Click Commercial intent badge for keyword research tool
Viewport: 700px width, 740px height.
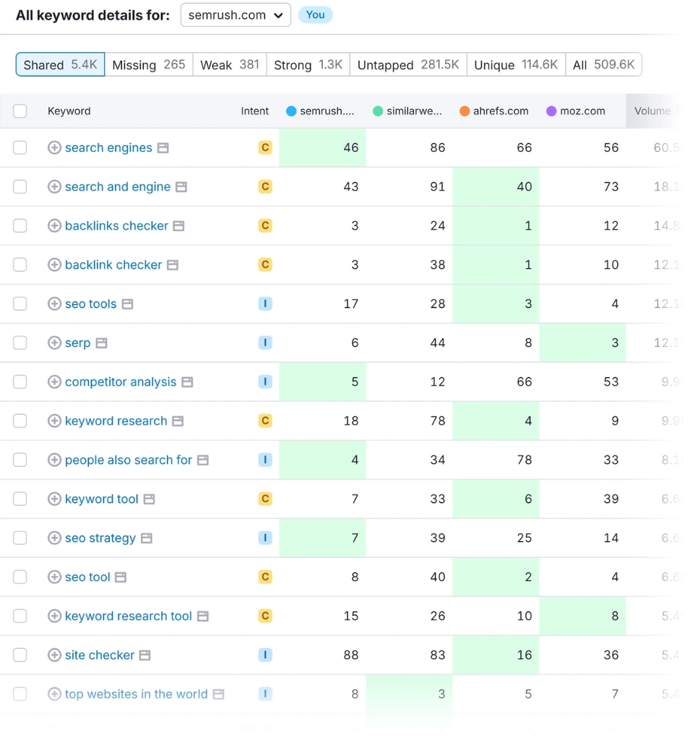265,616
